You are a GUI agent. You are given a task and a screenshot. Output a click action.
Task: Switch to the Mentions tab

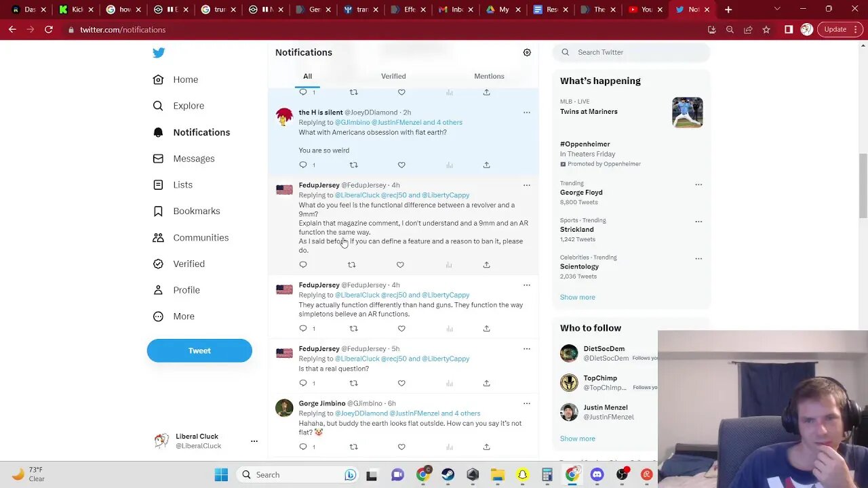pos(489,76)
